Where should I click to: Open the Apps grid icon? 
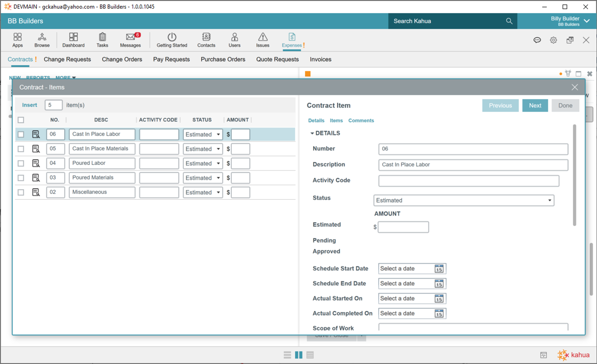(x=17, y=37)
